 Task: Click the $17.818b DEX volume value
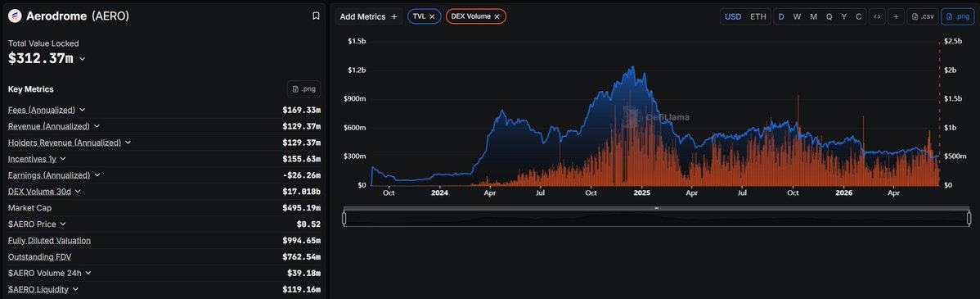pyautogui.click(x=301, y=192)
